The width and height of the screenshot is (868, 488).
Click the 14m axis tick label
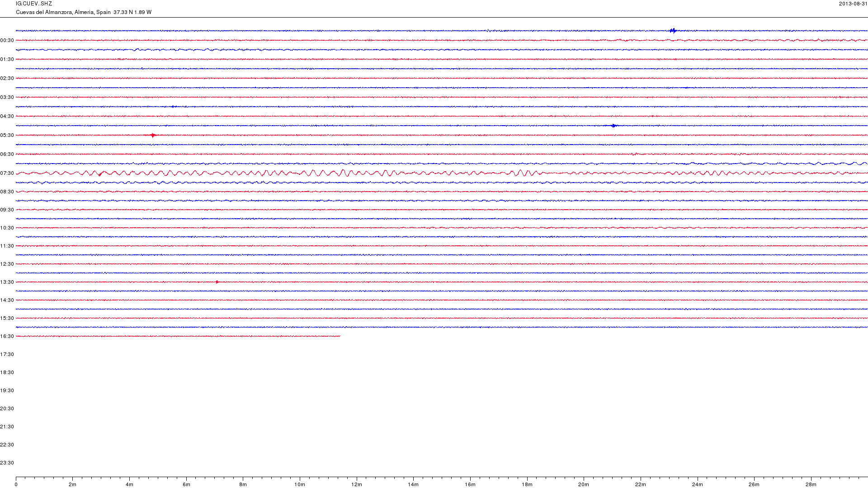(413, 485)
